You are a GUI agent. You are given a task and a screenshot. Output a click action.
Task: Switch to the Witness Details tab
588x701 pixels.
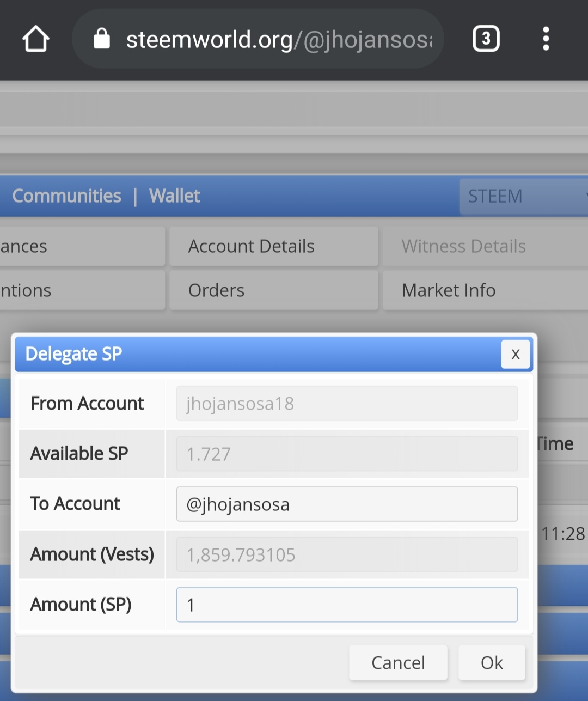click(485, 246)
